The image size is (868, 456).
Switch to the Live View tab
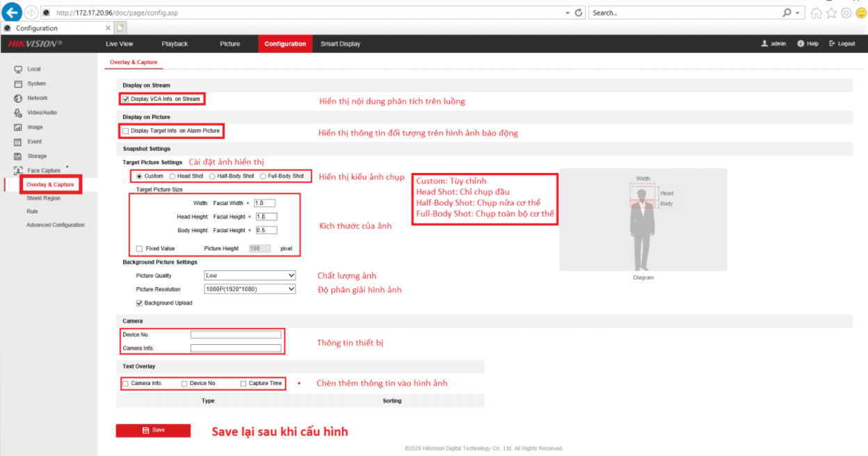119,43
